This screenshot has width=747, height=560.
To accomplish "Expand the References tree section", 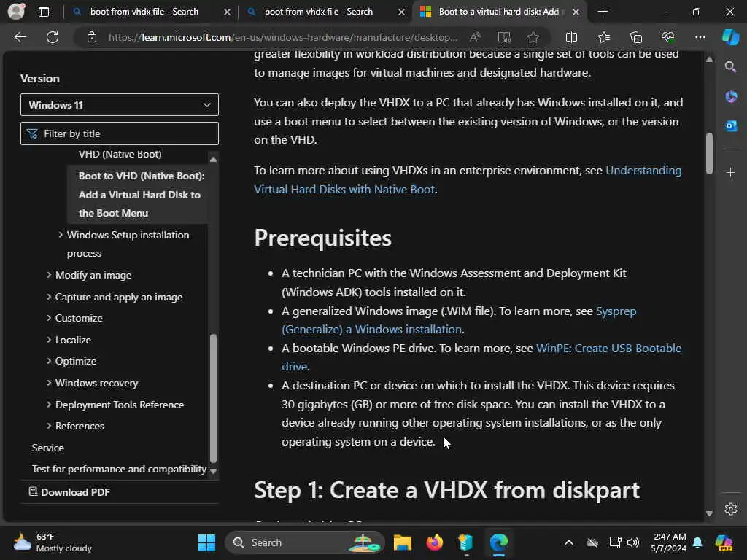I will click(x=49, y=426).
